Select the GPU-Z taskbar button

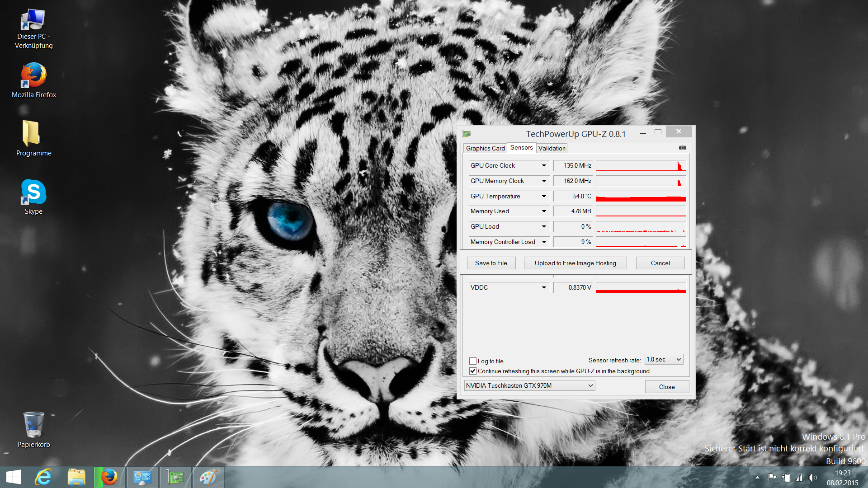pos(175,477)
